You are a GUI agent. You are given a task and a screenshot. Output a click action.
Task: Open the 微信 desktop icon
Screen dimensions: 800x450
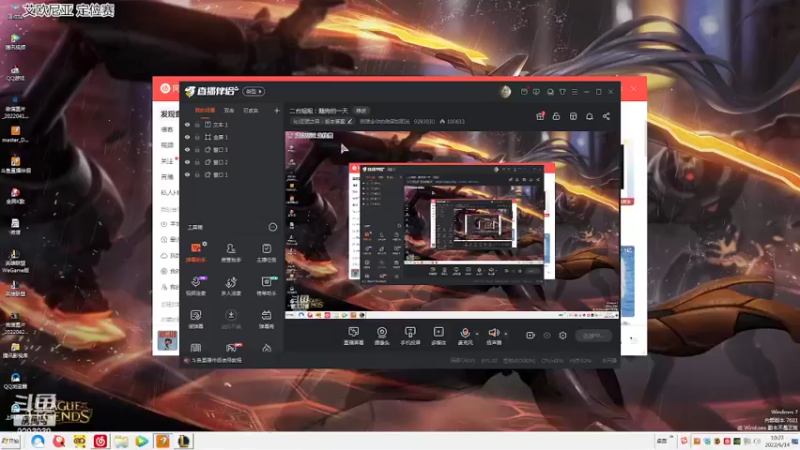click(x=15, y=226)
